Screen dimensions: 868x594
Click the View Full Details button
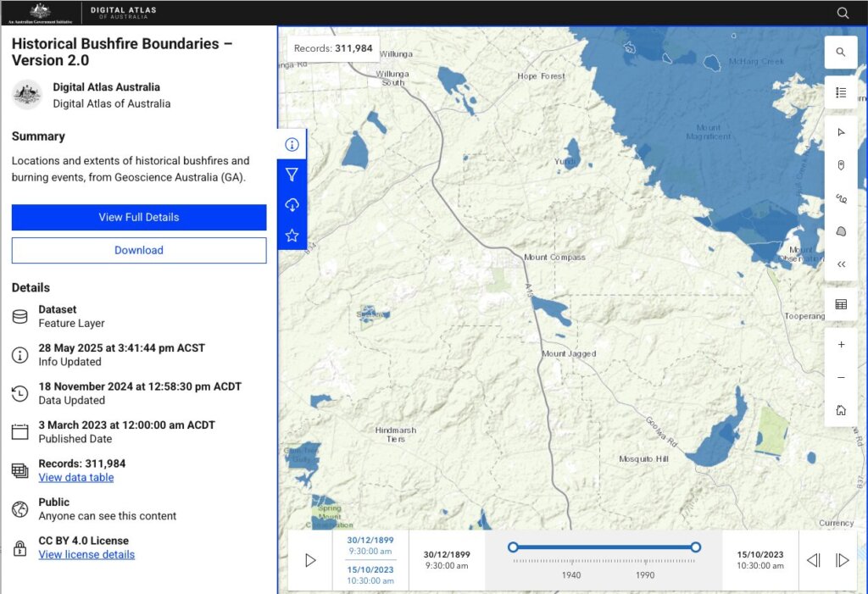coord(138,217)
